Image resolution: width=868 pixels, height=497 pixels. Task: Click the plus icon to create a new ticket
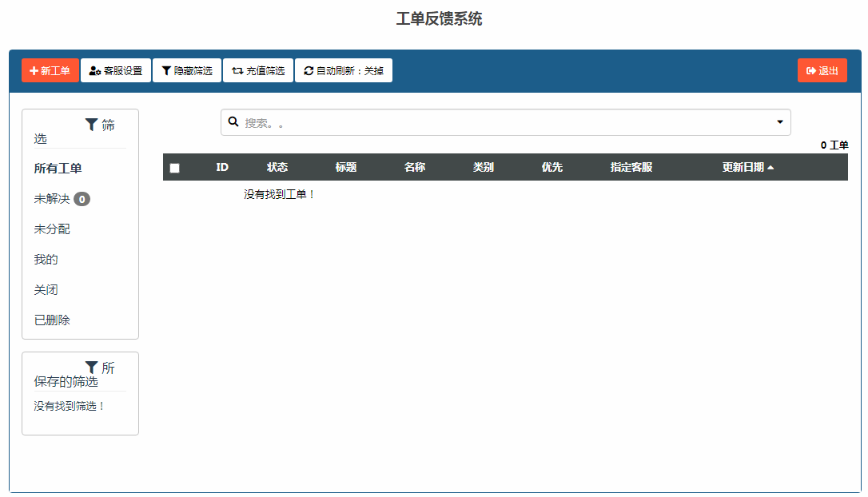point(33,70)
